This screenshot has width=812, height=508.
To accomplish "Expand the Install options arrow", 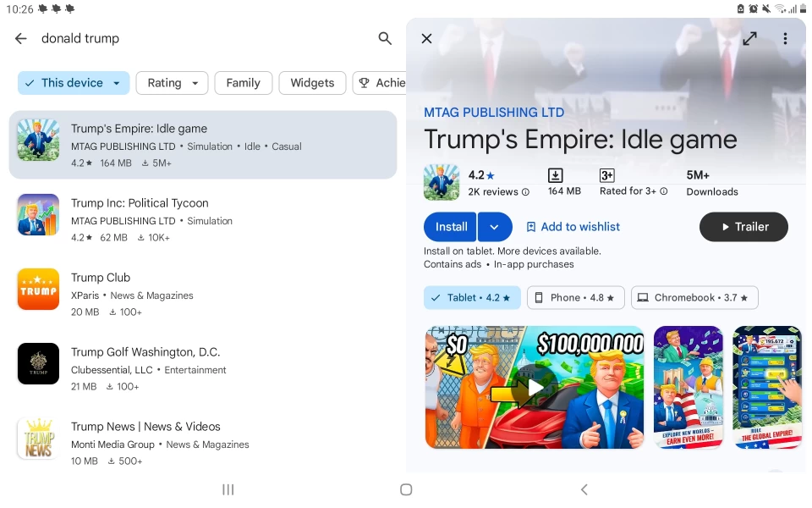I will pos(495,227).
